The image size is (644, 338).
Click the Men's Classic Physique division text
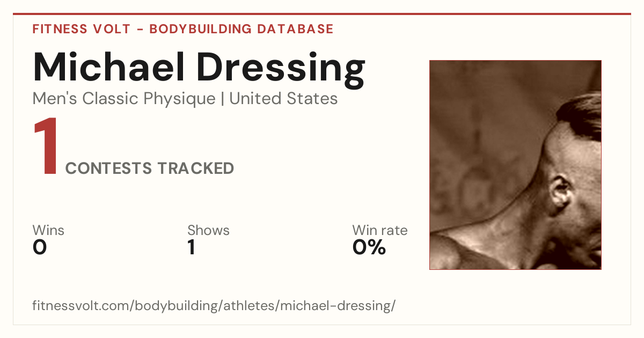(125, 99)
